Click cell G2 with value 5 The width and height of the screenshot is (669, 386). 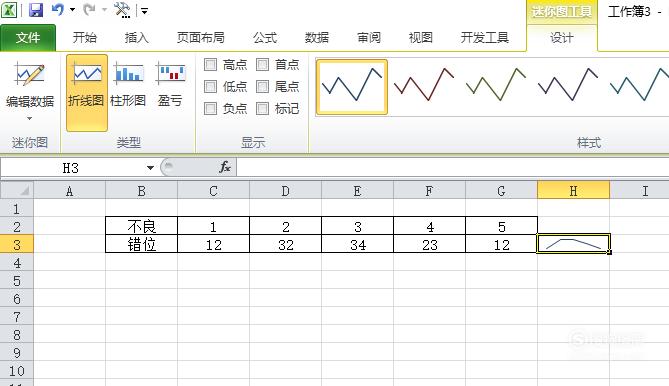(x=501, y=226)
